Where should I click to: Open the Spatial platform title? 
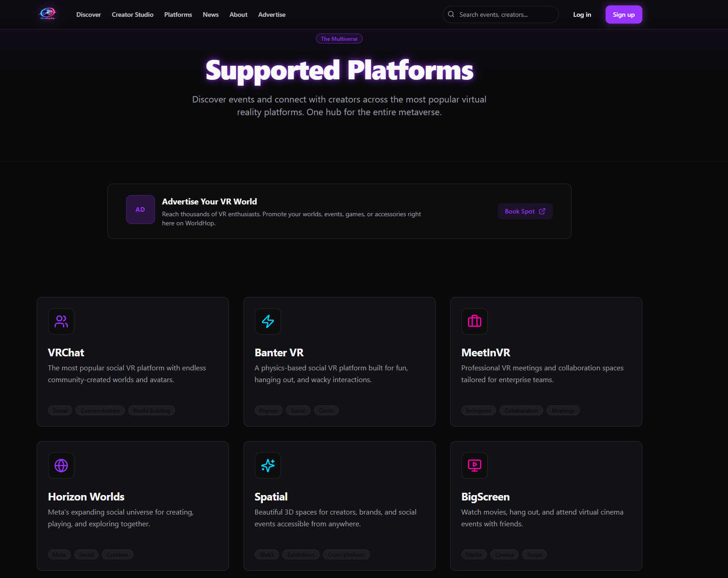coord(271,497)
